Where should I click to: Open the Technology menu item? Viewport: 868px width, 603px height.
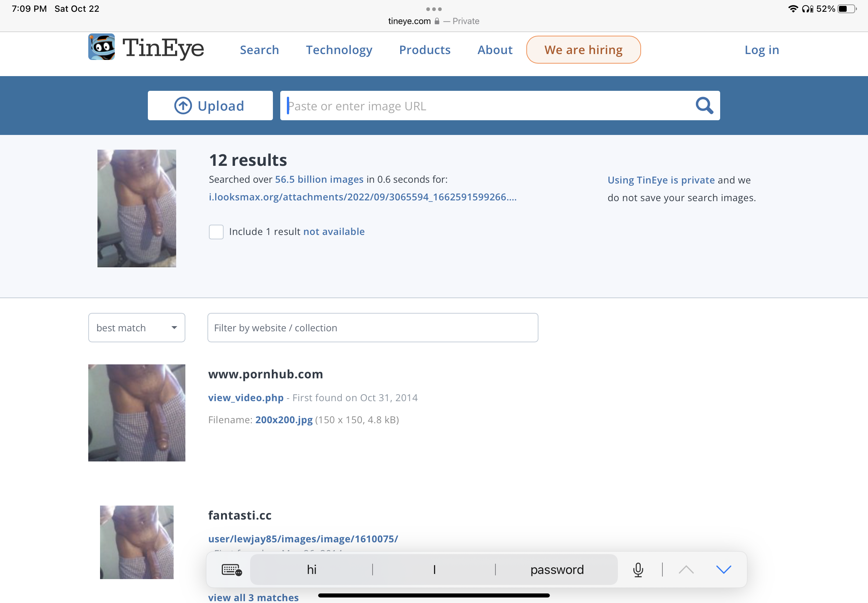click(339, 50)
